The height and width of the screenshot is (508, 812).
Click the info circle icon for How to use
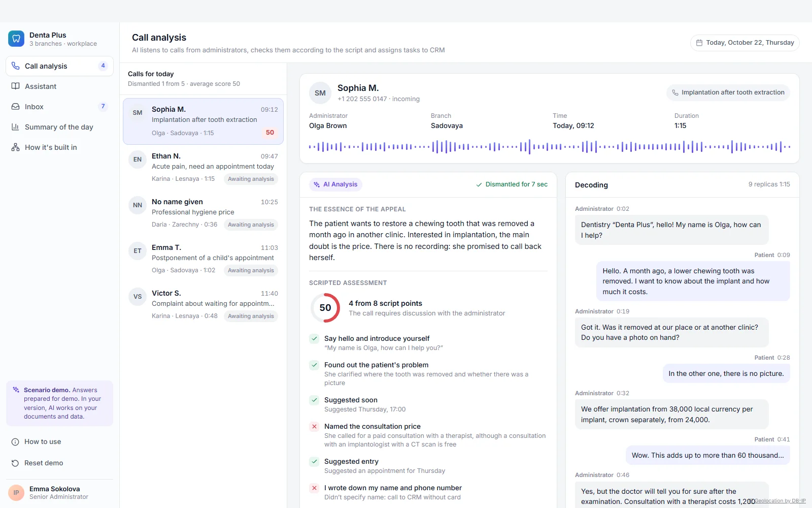click(x=15, y=442)
